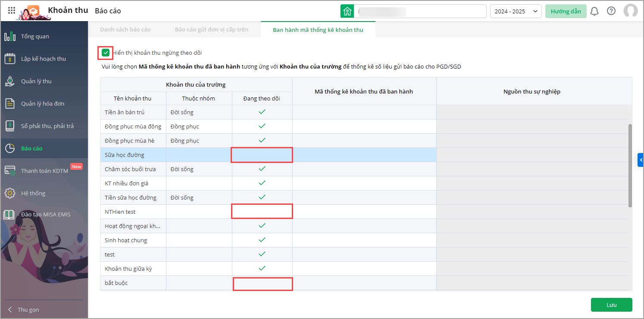Switch to Danh sách báo cáo tab
This screenshot has width=644, height=319.
(x=125, y=30)
